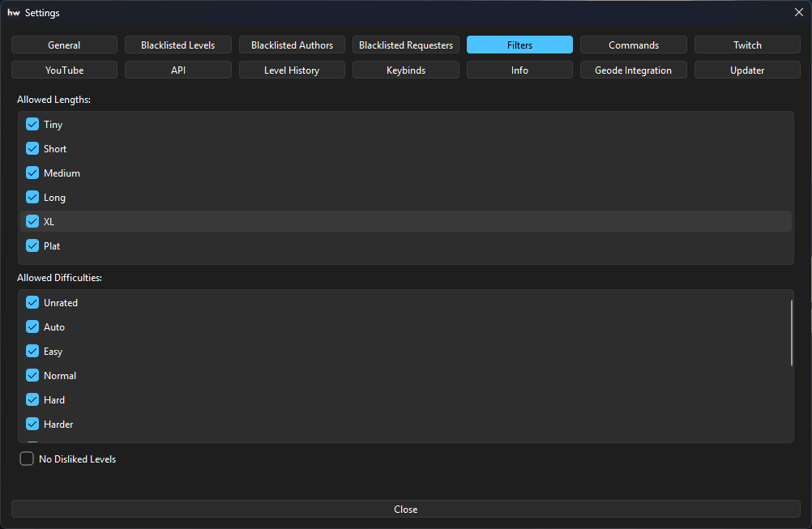Toggle the Harder difficulty checkbox
The height and width of the screenshot is (529, 812).
(32, 424)
